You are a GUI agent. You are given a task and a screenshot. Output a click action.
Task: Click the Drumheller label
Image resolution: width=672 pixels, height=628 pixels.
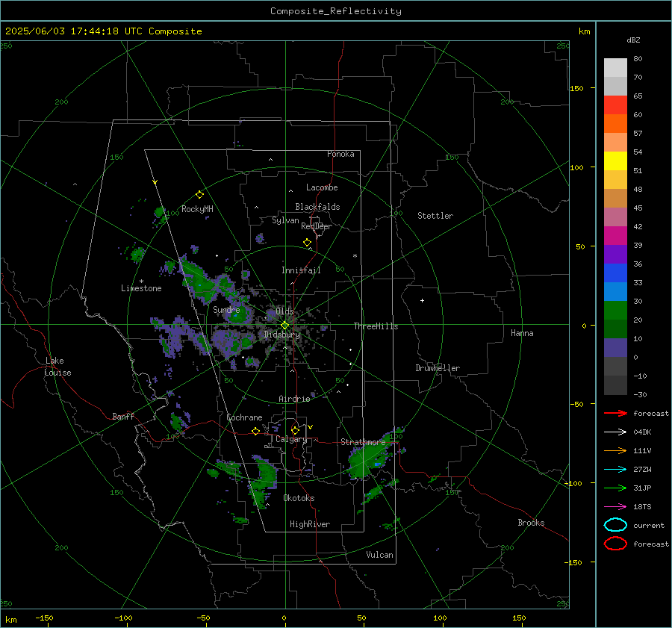[x=438, y=368]
